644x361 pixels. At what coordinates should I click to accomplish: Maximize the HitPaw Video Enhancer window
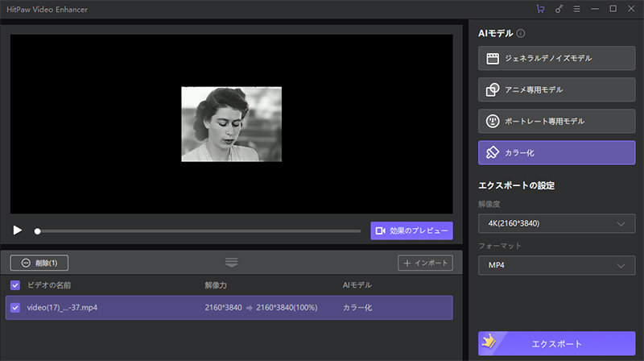click(613, 9)
